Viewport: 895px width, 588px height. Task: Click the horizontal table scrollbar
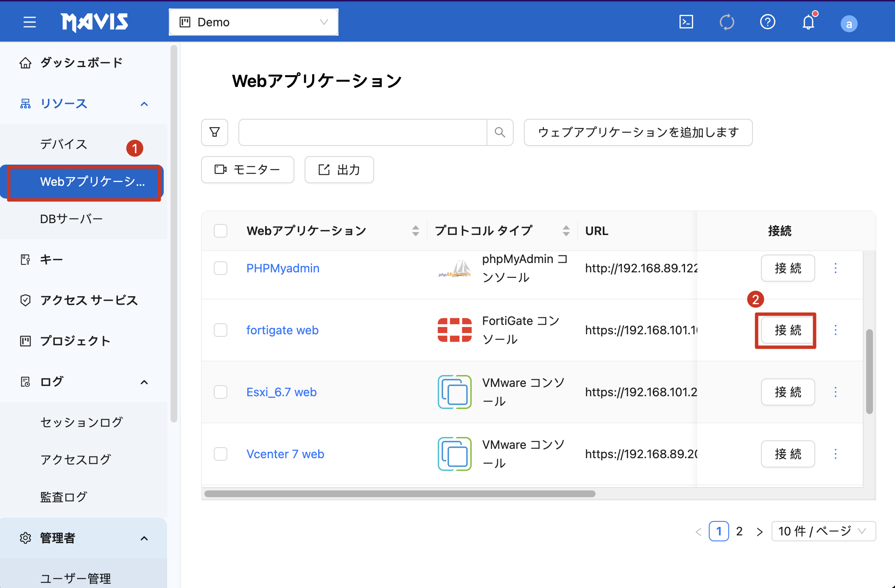point(400,494)
